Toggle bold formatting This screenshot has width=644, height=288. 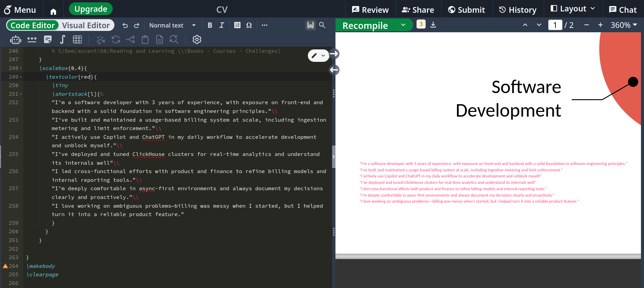pyautogui.click(x=210, y=25)
